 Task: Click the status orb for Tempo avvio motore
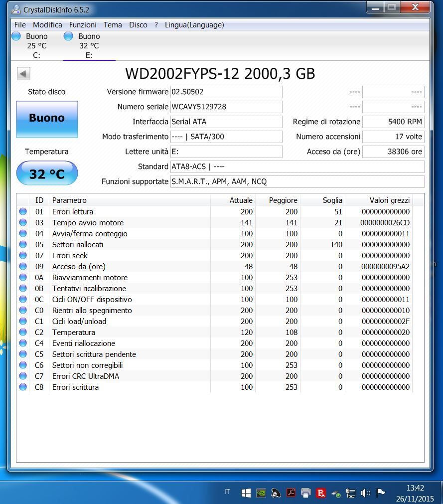pos(23,222)
